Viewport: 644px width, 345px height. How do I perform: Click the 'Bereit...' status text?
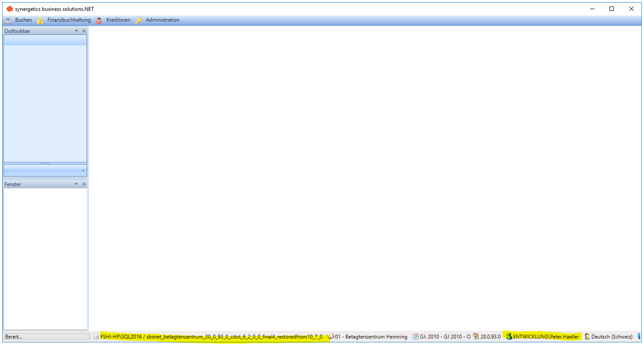(x=14, y=337)
